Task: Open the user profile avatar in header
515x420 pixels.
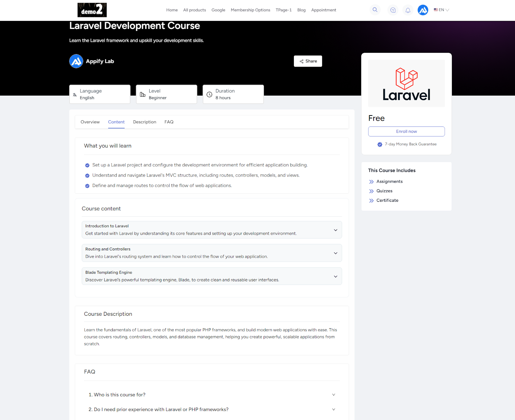Action: coord(423,10)
